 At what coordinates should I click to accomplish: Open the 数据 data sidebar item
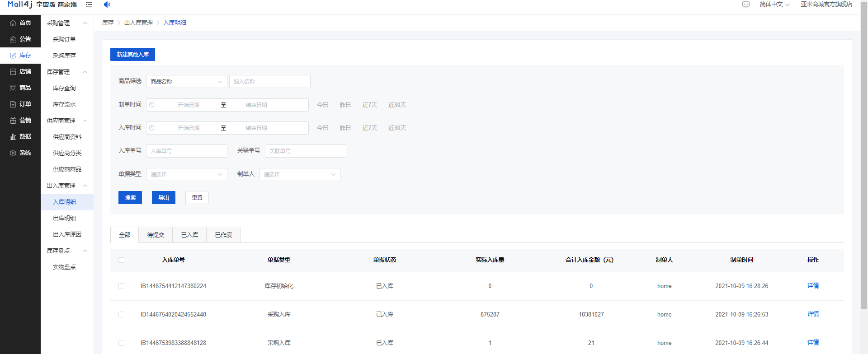(20, 136)
